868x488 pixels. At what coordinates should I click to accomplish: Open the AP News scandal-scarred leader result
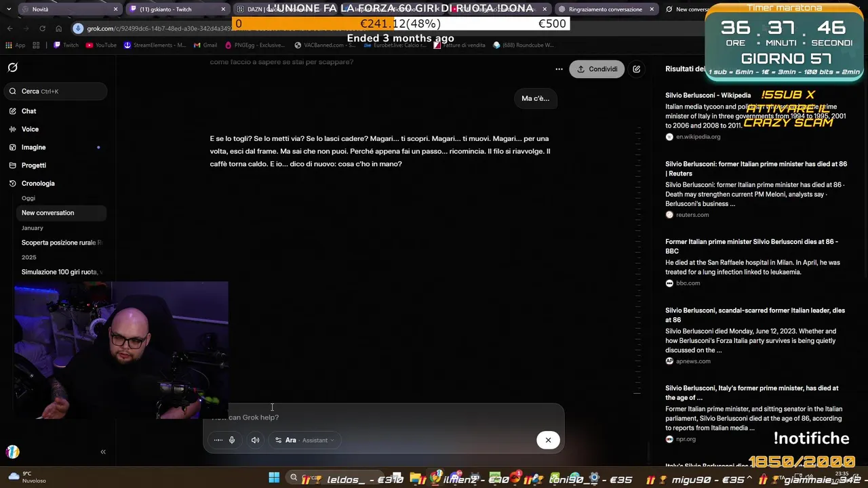[x=755, y=315]
